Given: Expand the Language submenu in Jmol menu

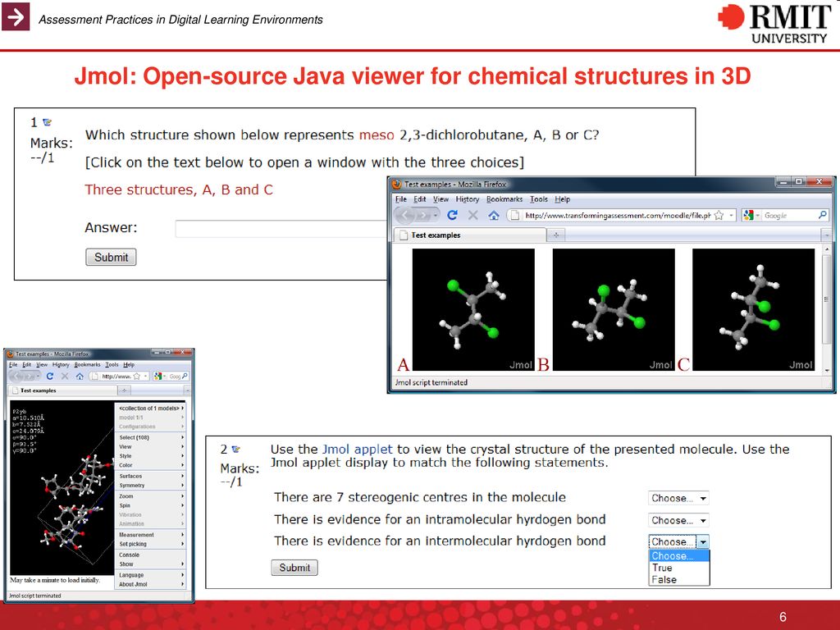Looking at the screenshot, I should point(151,575).
